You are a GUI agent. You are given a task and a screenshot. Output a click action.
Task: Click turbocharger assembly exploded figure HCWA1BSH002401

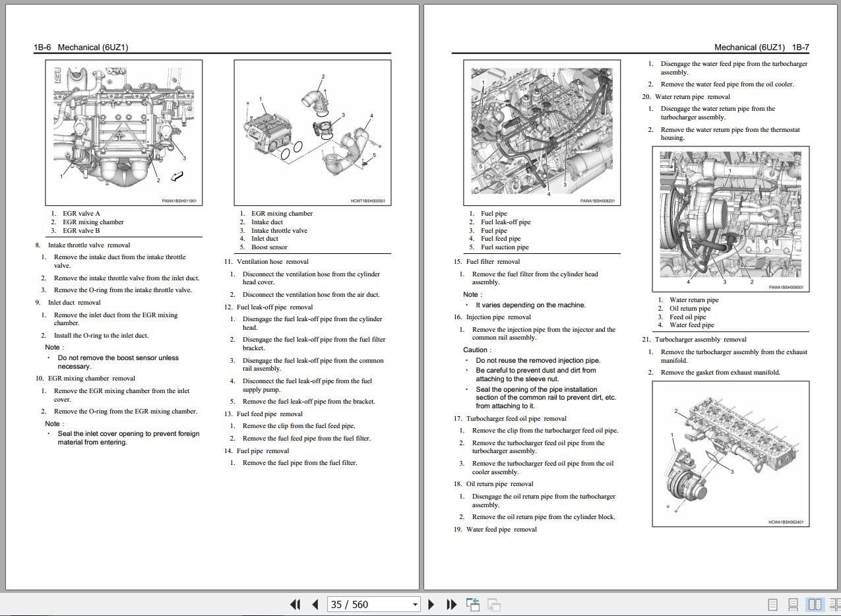(x=731, y=454)
